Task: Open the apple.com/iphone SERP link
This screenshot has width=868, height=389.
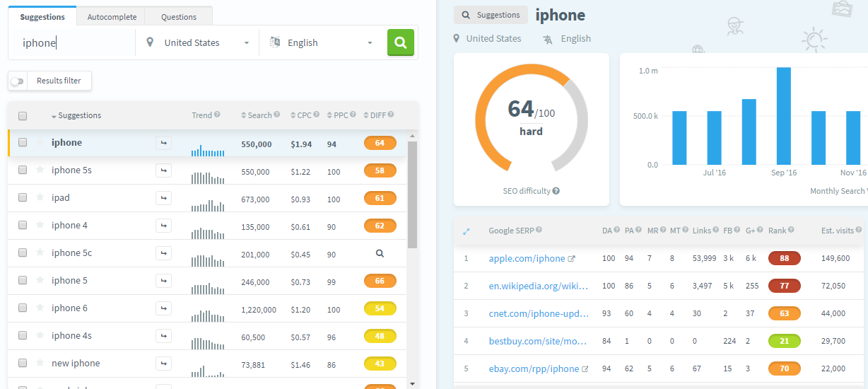Action: 527,259
